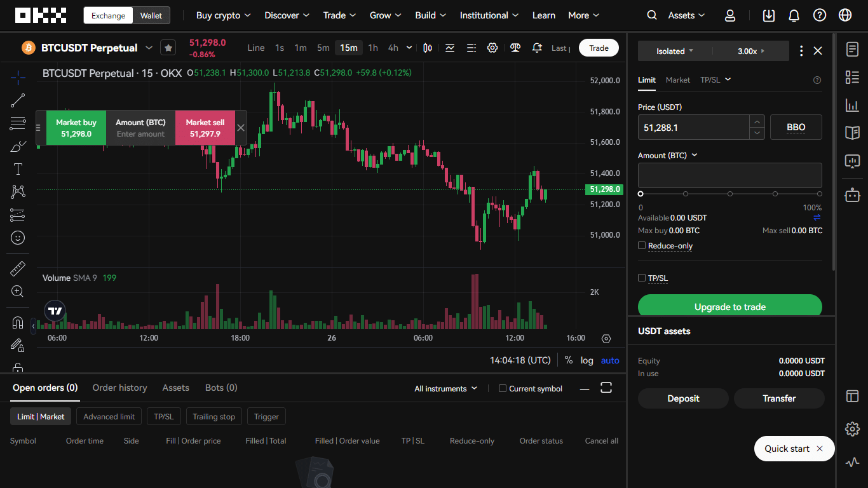Image resolution: width=868 pixels, height=488 pixels.
Task: Open the language globe icon
Action: coord(845,15)
